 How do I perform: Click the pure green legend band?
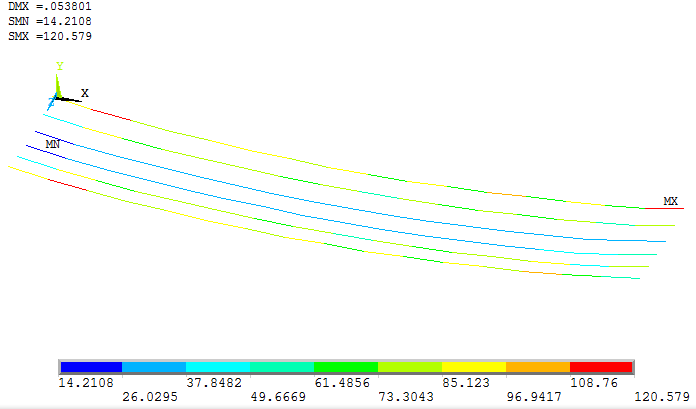click(x=346, y=367)
